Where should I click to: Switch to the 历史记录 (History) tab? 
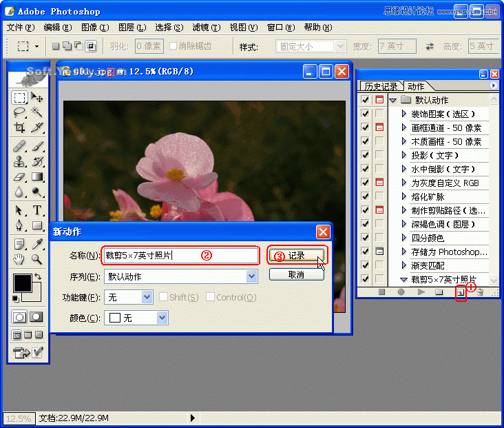(381, 86)
